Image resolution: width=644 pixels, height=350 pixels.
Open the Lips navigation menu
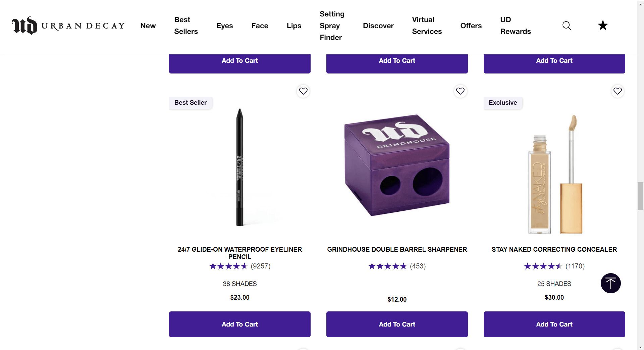294,26
